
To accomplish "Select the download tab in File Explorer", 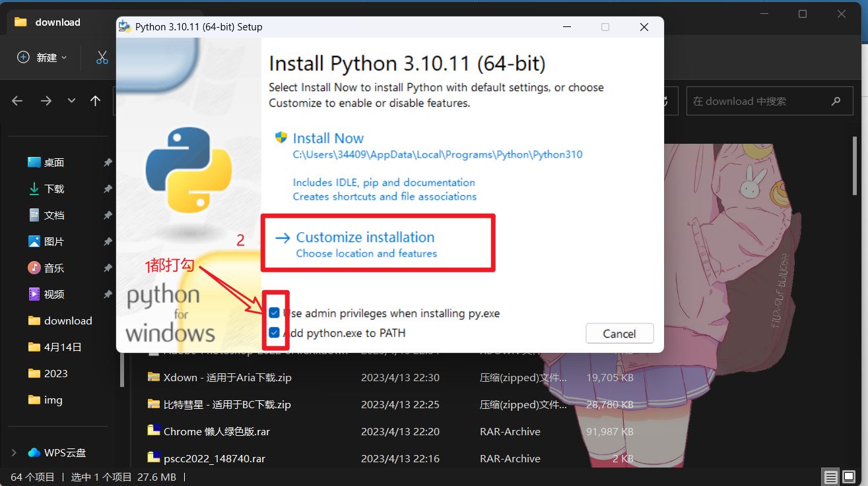I will (57, 22).
